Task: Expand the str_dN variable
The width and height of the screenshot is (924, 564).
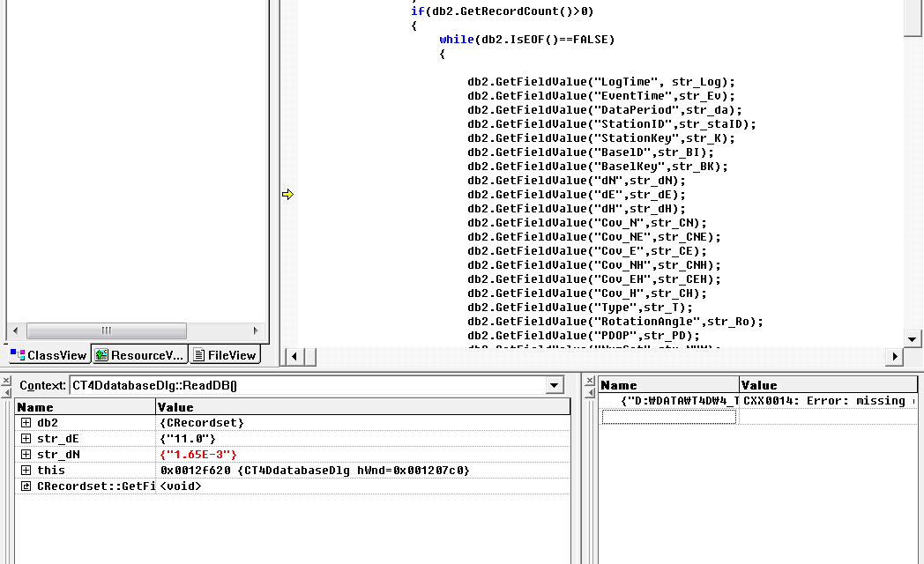Action: [26, 455]
